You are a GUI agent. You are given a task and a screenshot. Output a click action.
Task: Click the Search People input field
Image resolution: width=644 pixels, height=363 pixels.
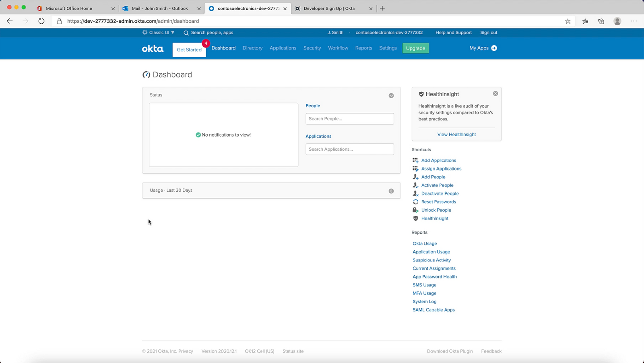(349, 118)
